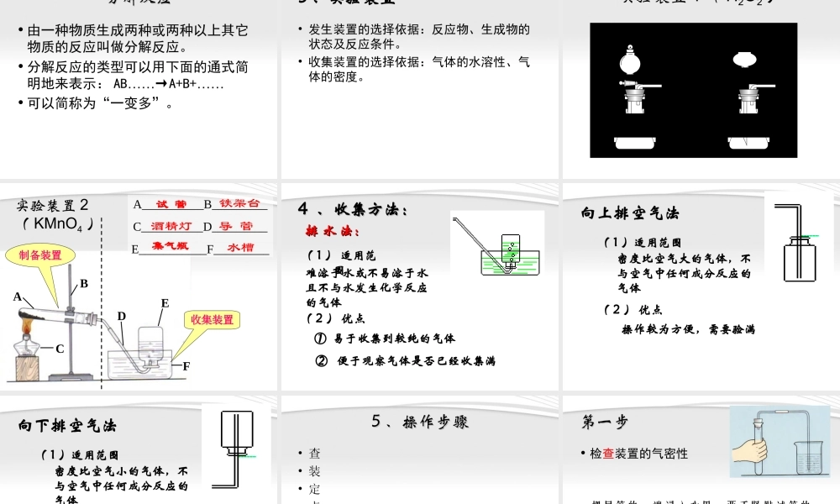
Task: Click the text 操作较为方便,需要验满
Action: click(689, 329)
